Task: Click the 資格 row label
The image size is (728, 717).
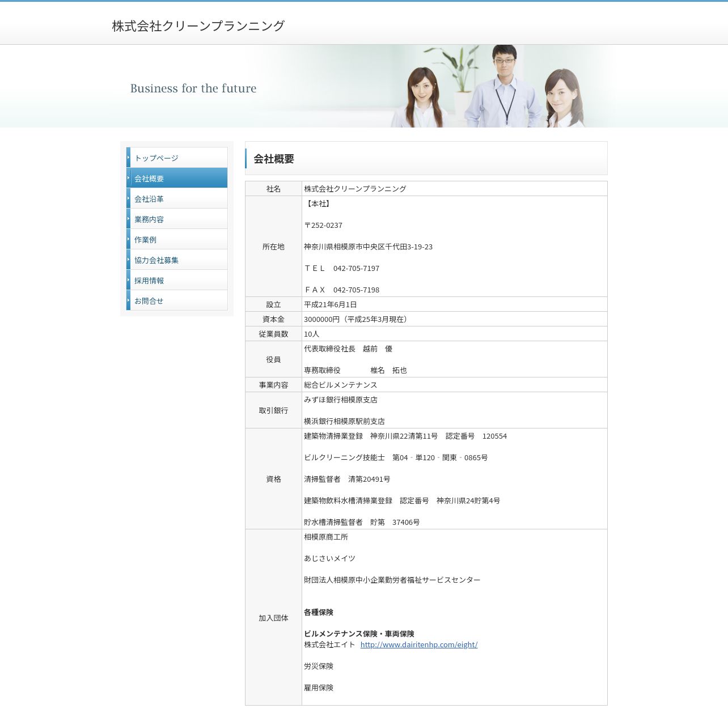Action: click(x=273, y=479)
